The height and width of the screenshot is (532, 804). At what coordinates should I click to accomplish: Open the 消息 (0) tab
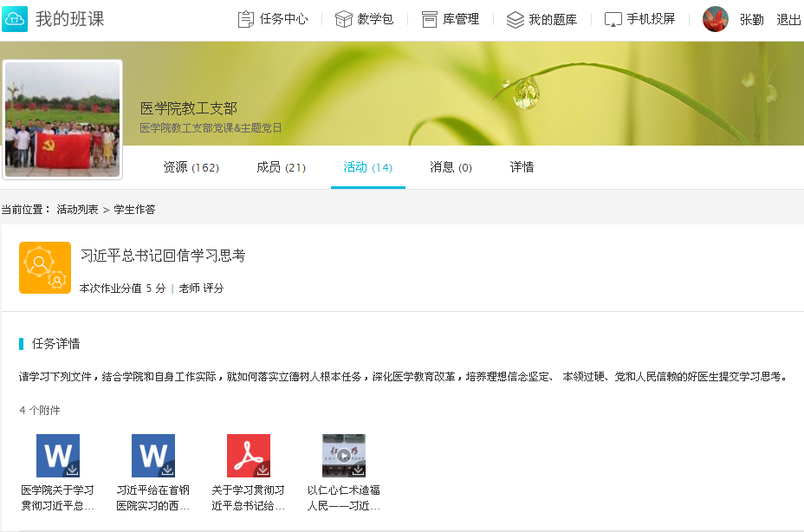point(451,167)
